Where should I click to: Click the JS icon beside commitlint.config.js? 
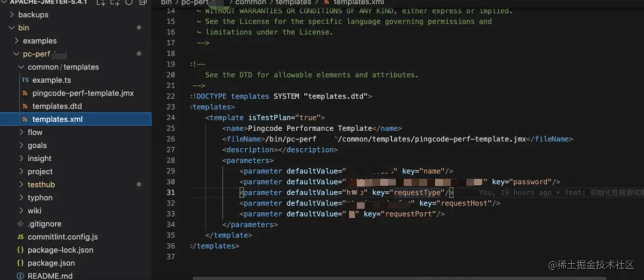click(20, 237)
